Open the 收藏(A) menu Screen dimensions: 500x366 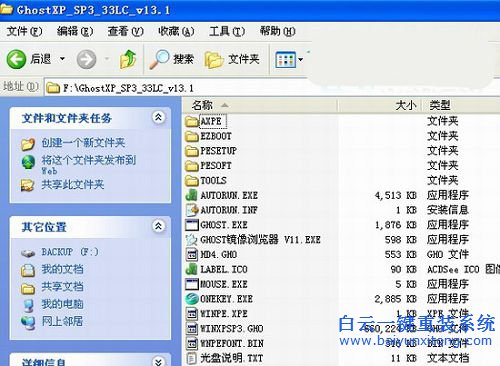click(176, 31)
